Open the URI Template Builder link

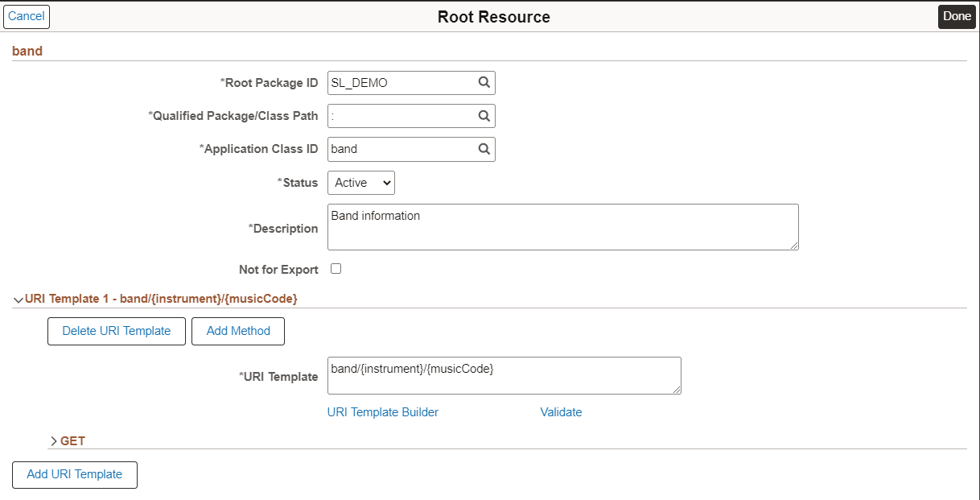[382, 411]
